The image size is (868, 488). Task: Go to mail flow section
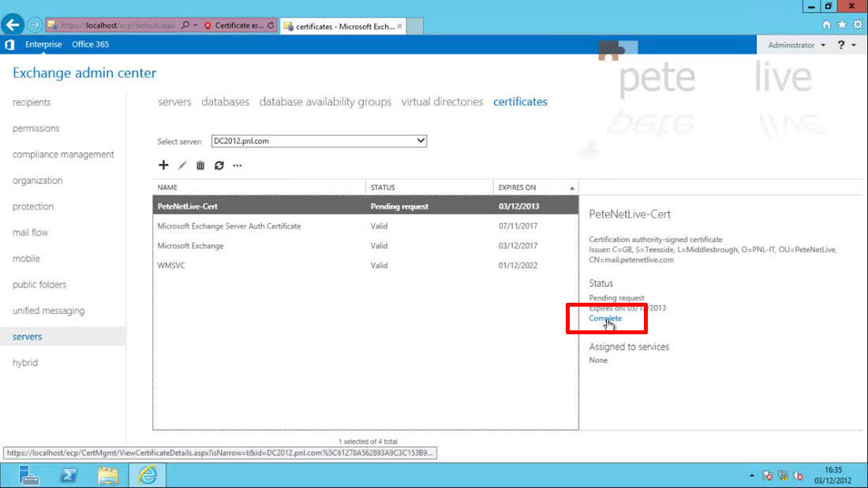pos(31,233)
